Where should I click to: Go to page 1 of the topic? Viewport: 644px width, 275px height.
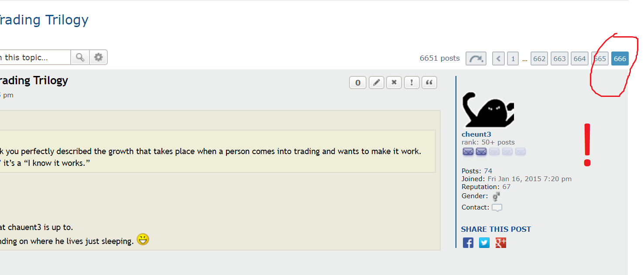click(513, 58)
